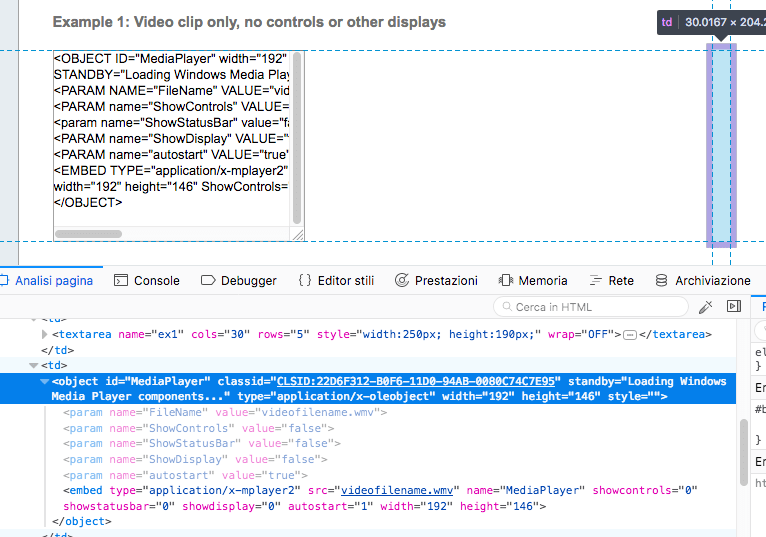Click the Prestazioni gauge icon
The image size is (766, 537).
pos(402,280)
